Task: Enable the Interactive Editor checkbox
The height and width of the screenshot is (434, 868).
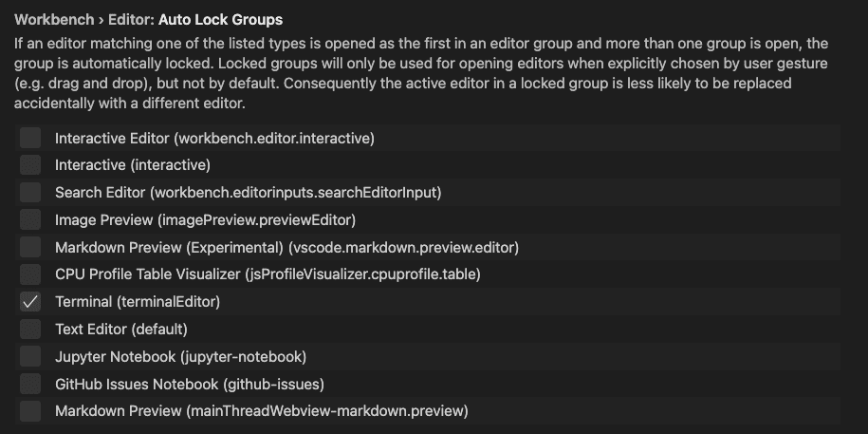Action: 30,138
